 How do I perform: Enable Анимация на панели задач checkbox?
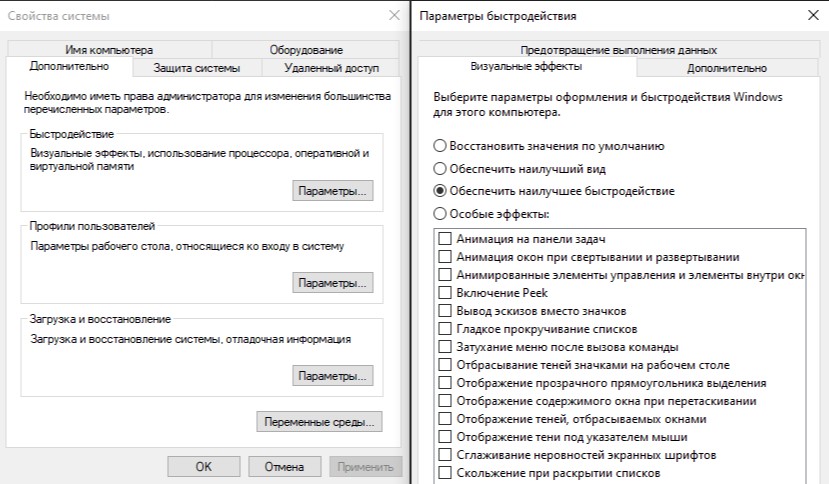click(x=444, y=240)
